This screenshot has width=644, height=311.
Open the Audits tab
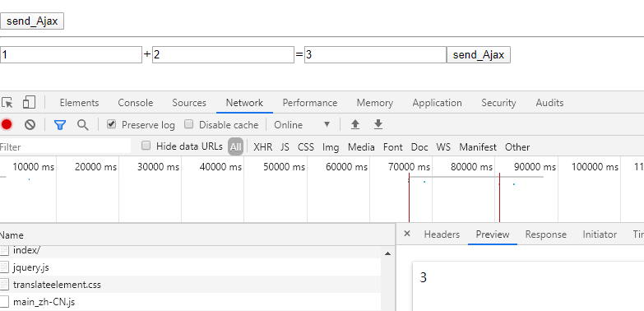pyautogui.click(x=549, y=103)
